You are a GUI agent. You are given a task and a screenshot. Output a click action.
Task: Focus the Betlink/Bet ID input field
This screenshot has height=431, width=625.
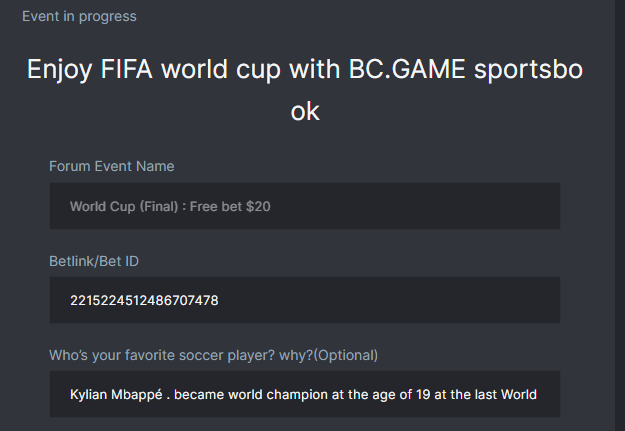[x=304, y=300]
